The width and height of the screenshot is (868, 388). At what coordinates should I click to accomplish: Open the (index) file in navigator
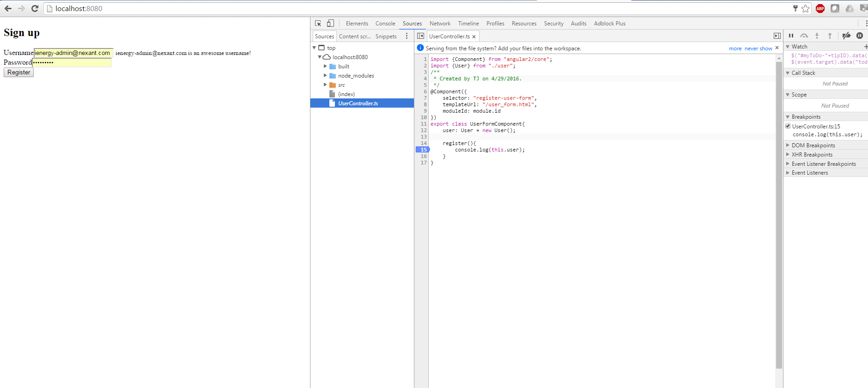[346, 94]
